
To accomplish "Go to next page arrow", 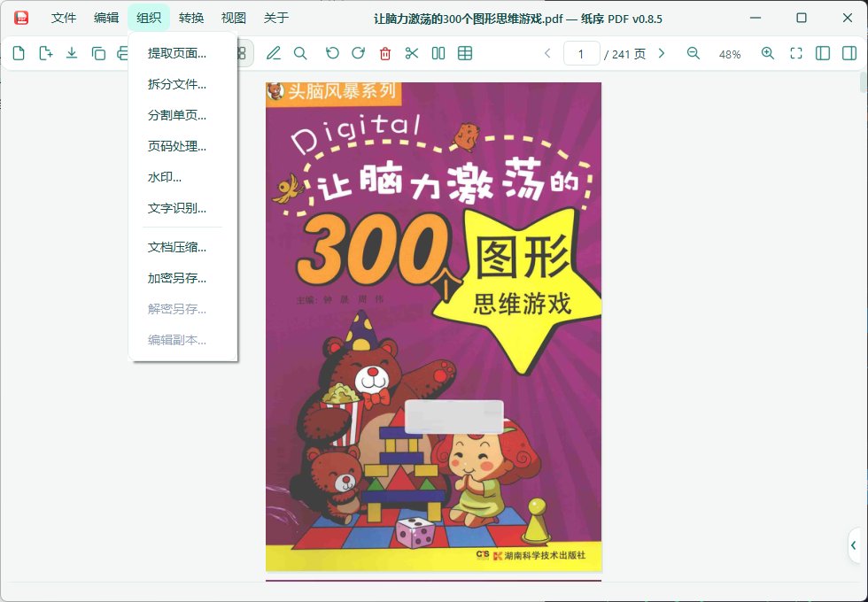I will (662, 54).
